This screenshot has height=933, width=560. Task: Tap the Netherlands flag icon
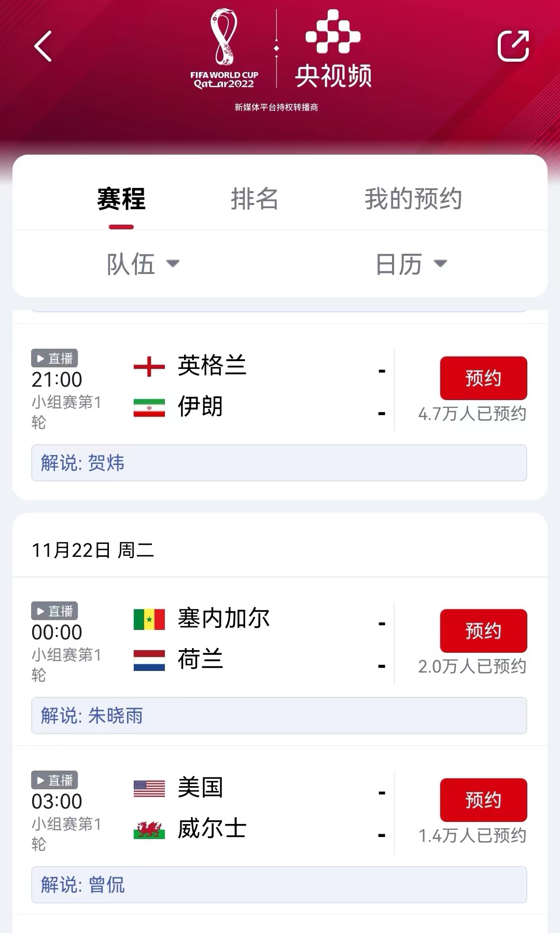149,660
